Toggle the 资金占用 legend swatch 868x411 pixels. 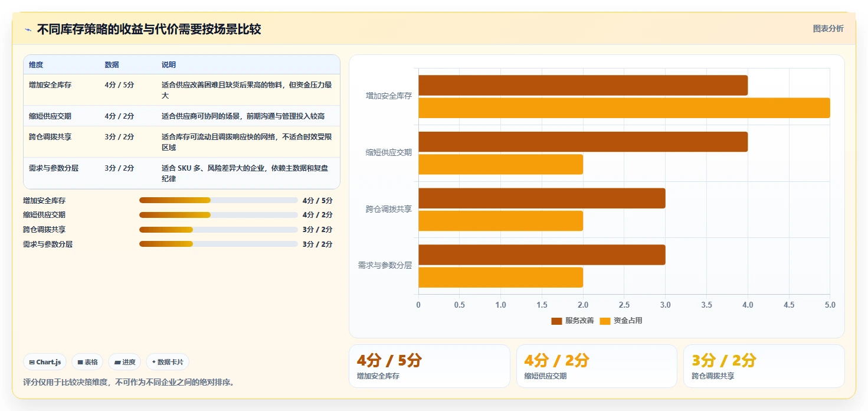tap(605, 321)
